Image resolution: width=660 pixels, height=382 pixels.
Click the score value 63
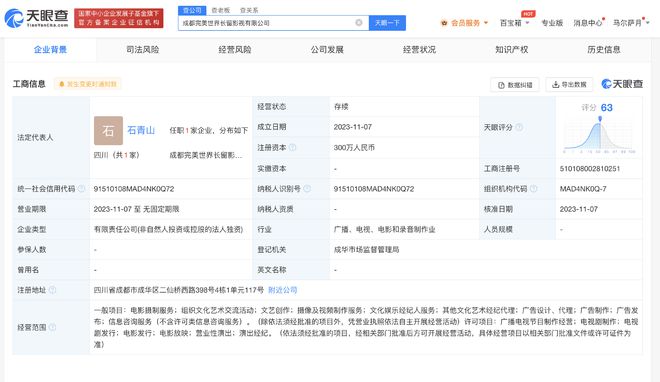click(607, 108)
